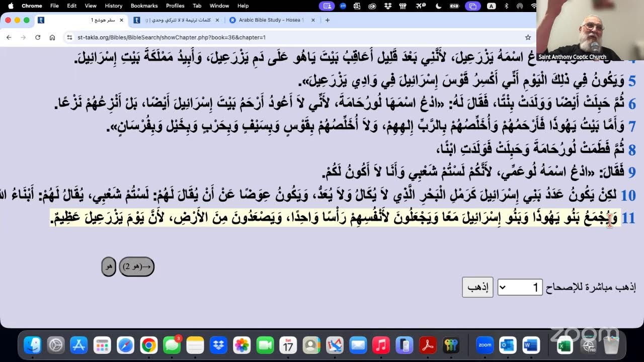The width and height of the screenshot is (644, 362).
Task: Open Safari from the Dock
Action: pos(125,345)
